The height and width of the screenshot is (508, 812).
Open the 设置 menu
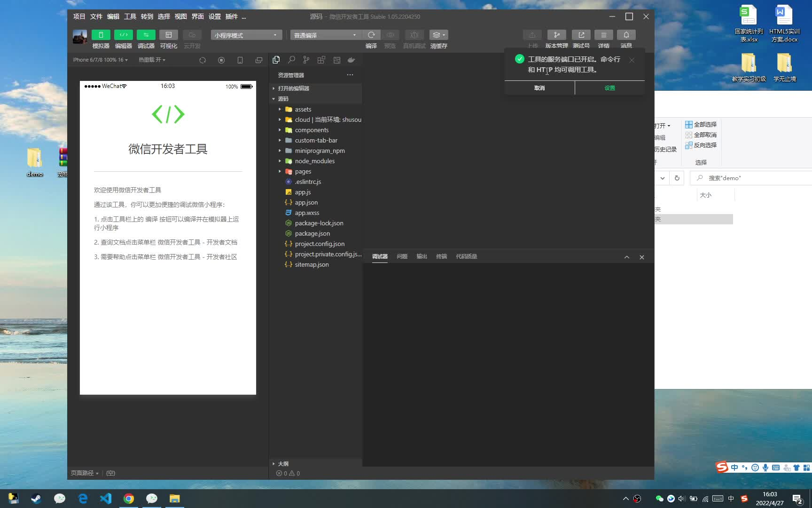tap(215, 16)
